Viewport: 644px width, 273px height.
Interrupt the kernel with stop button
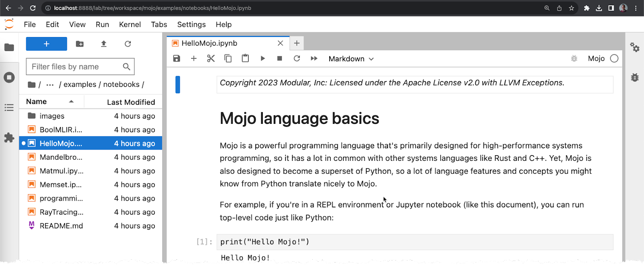pyautogui.click(x=280, y=58)
